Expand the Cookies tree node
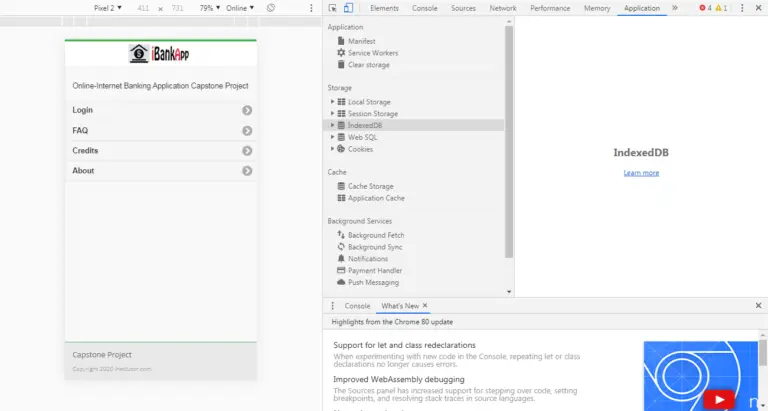Image resolution: width=768 pixels, height=411 pixels. 332,149
